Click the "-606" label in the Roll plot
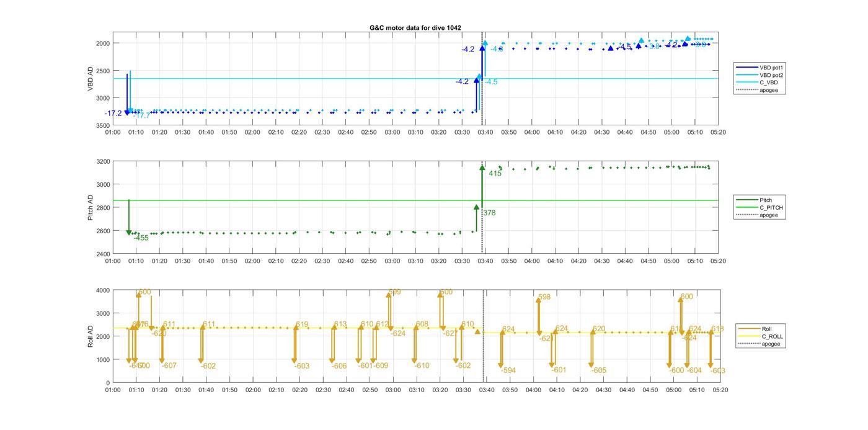 (x=339, y=366)
